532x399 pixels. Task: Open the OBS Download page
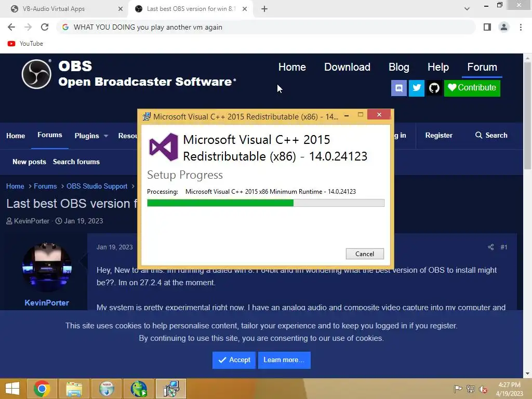tap(347, 67)
